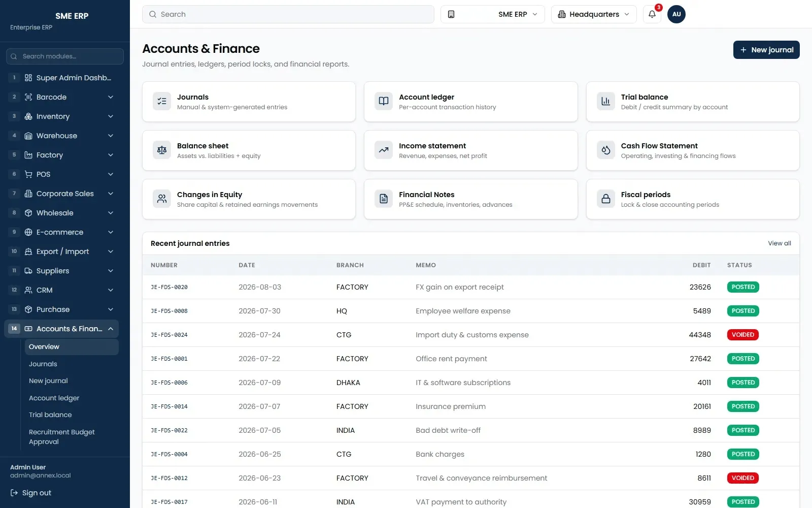The height and width of the screenshot is (508, 812).
Task: Open the SME ERP company dropdown
Action: click(492, 14)
